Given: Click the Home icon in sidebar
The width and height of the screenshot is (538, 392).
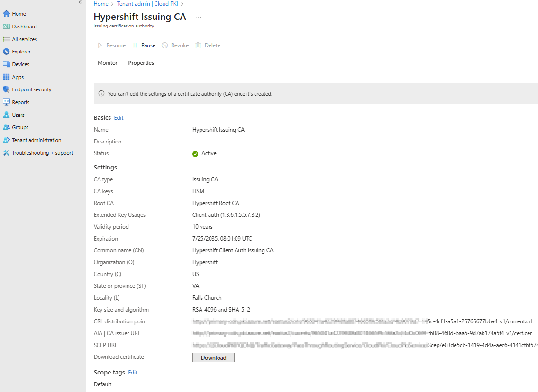Looking at the screenshot, I should pos(6,14).
